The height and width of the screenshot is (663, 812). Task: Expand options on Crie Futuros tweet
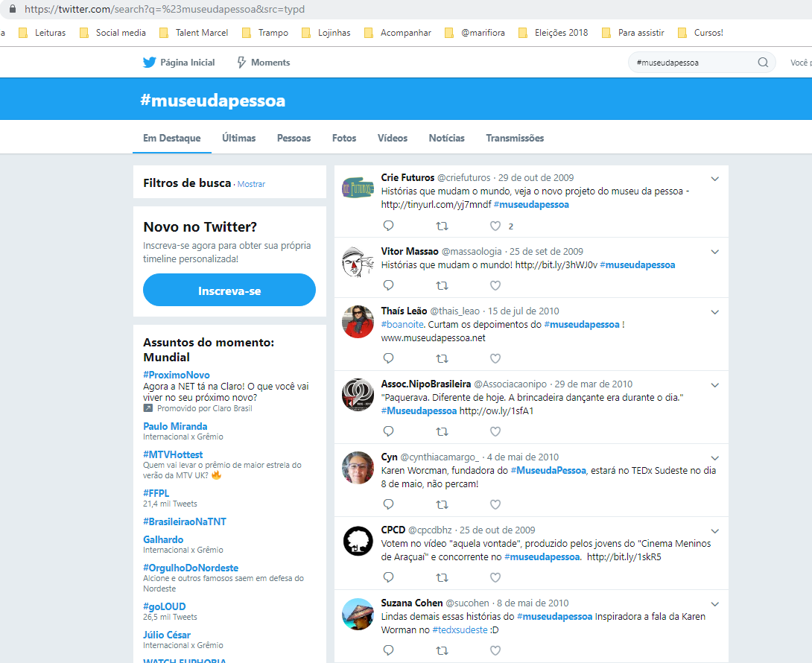714,179
